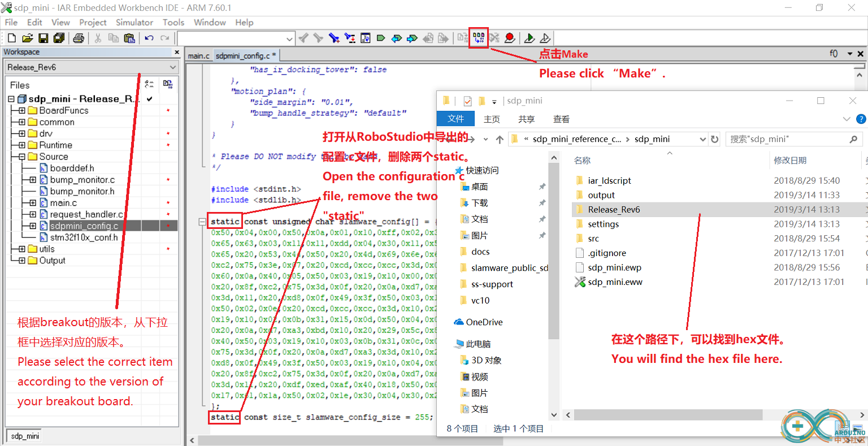
Task: Sort files by the 修改日期 column header
Action: point(790,161)
